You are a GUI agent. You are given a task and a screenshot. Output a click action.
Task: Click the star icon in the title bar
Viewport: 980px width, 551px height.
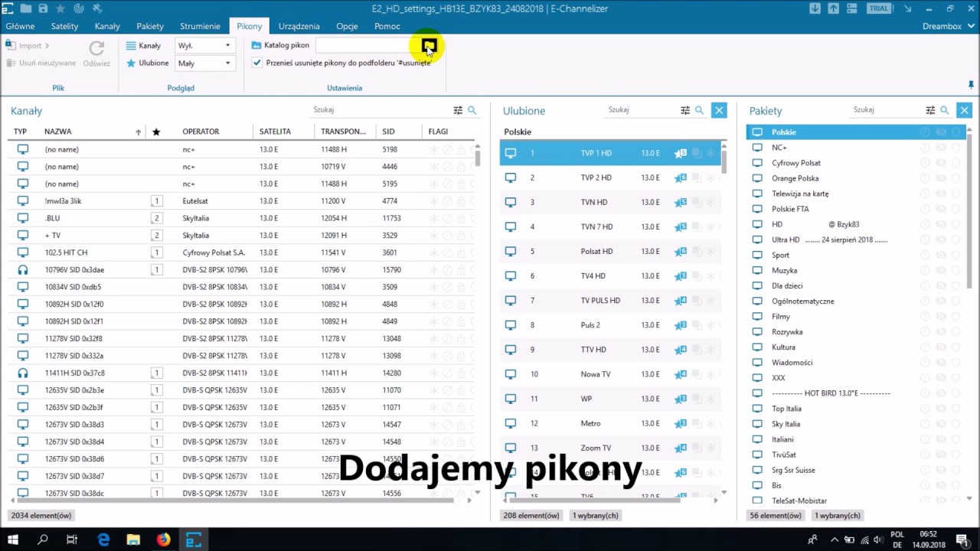coord(60,8)
